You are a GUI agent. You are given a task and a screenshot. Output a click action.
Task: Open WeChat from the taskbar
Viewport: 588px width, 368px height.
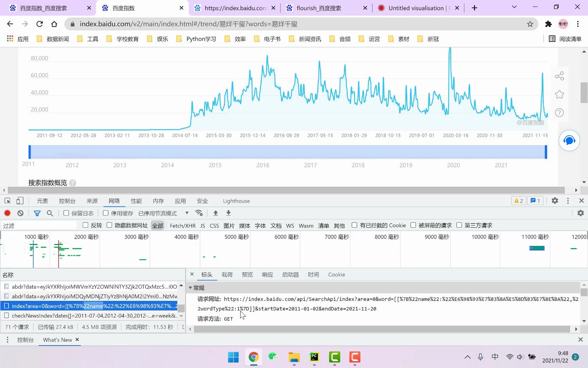pos(273,357)
